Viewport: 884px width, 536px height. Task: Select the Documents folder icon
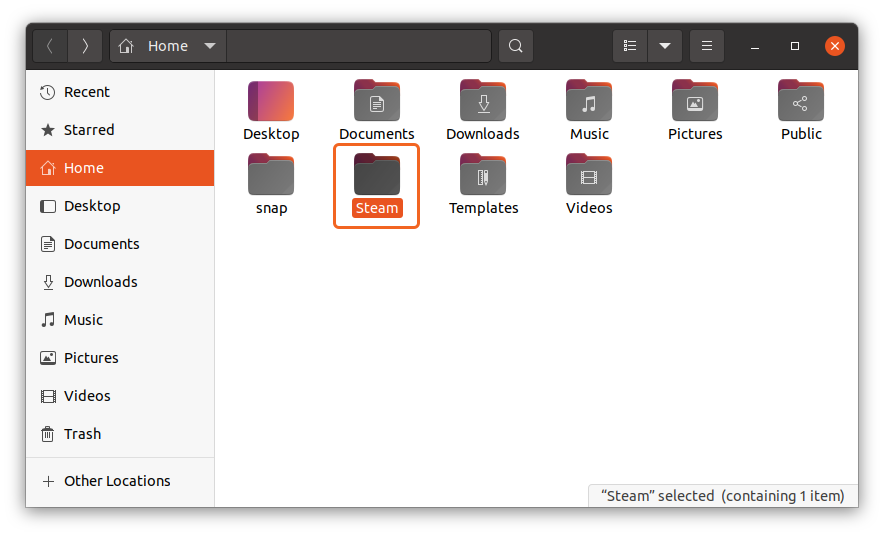coord(377,101)
